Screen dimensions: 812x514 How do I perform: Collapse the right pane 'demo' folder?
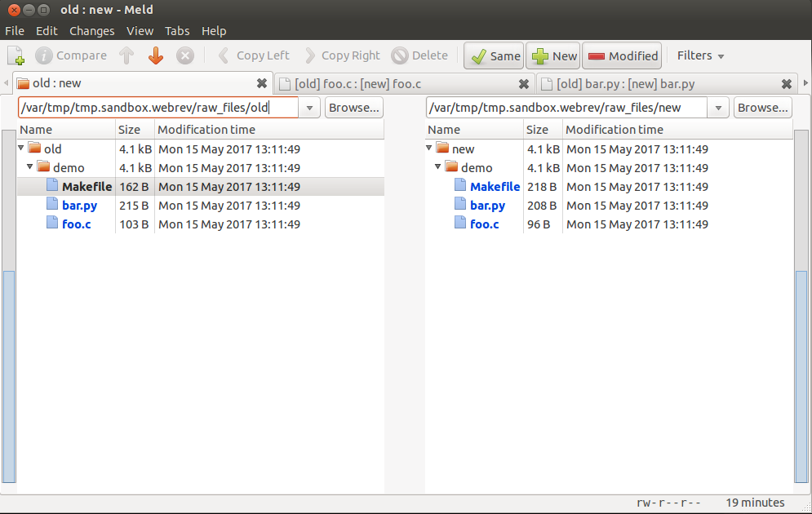[x=438, y=166]
